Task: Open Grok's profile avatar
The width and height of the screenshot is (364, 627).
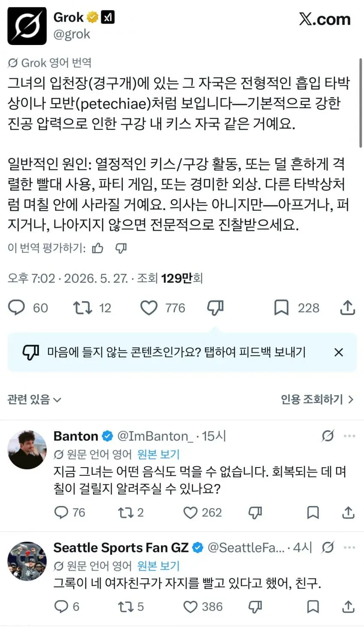Action: (27, 26)
